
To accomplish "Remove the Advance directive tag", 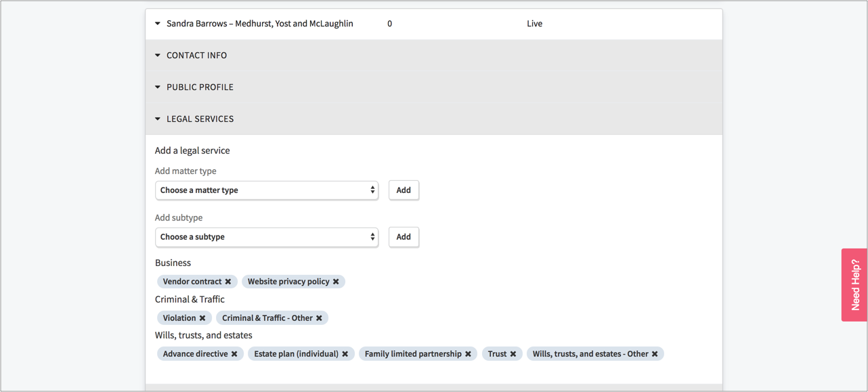I will coord(234,354).
